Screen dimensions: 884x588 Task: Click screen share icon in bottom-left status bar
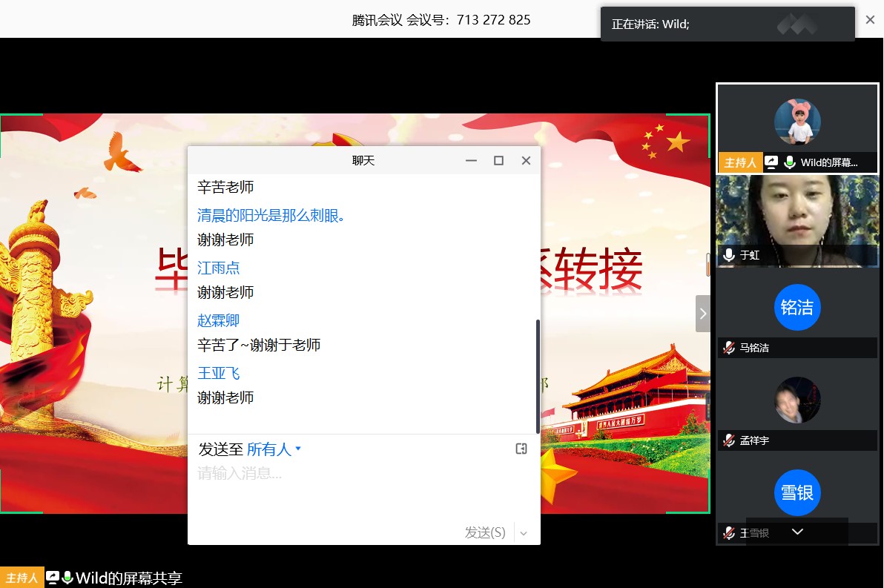[x=53, y=578]
